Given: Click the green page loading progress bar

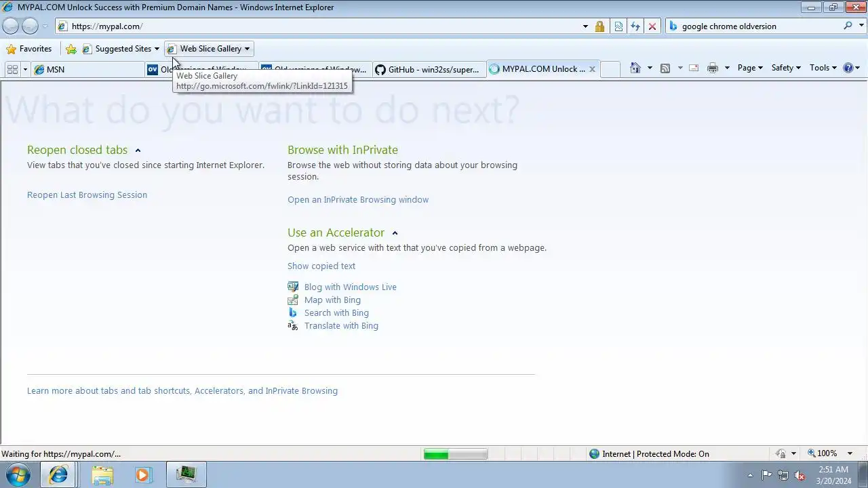Looking at the screenshot, I should [455, 454].
